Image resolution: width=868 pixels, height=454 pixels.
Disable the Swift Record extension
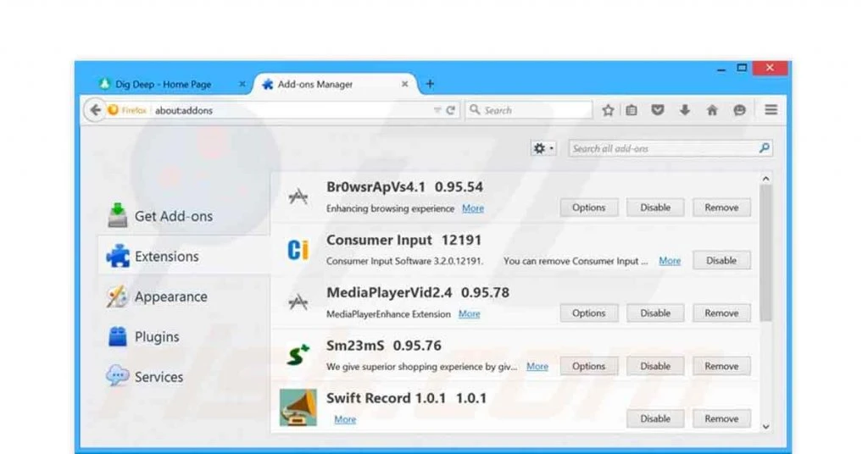point(655,418)
